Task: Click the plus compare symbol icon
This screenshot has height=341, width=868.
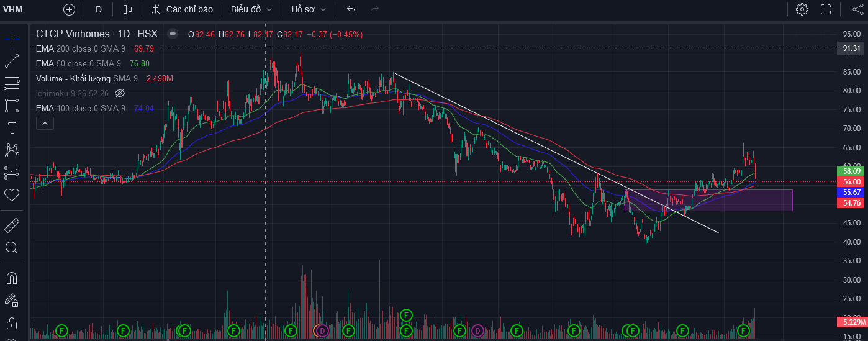Action: click(69, 9)
